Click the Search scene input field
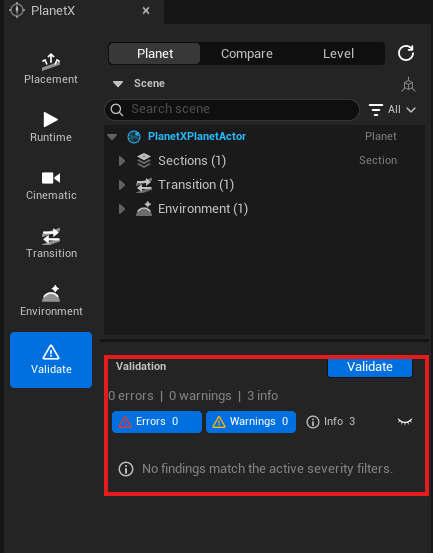Screen dimensions: 433x553 (x=232, y=110)
